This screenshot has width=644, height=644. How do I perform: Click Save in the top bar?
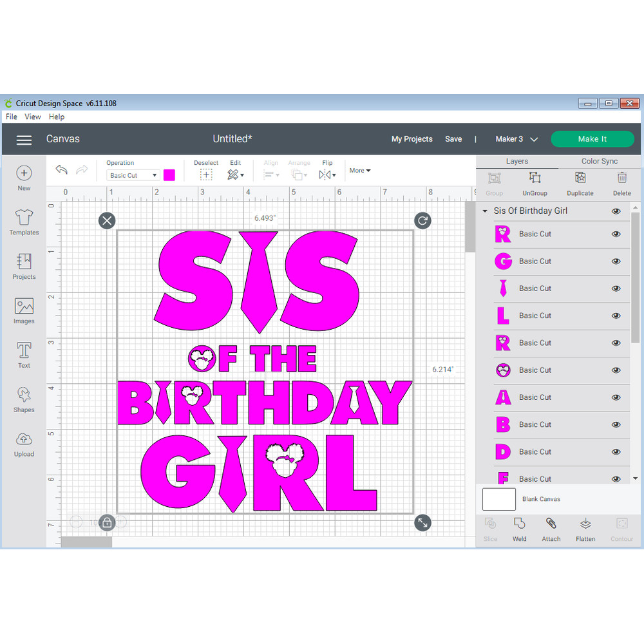pos(453,138)
